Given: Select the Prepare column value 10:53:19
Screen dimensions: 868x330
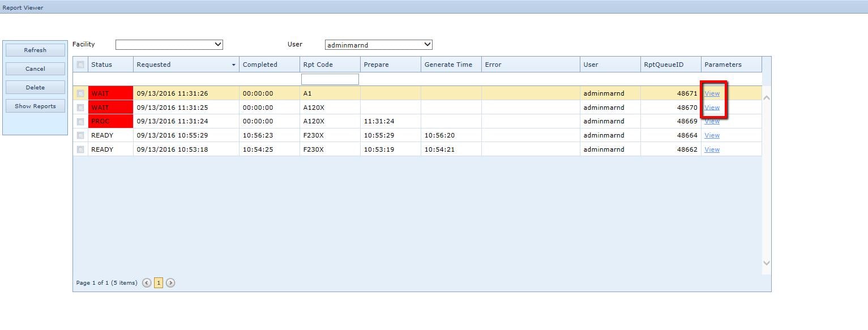Looking at the screenshot, I should (379, 149).
